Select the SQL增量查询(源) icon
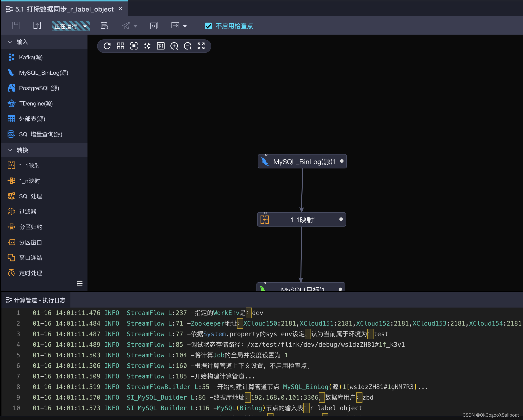 click(11, 134)
